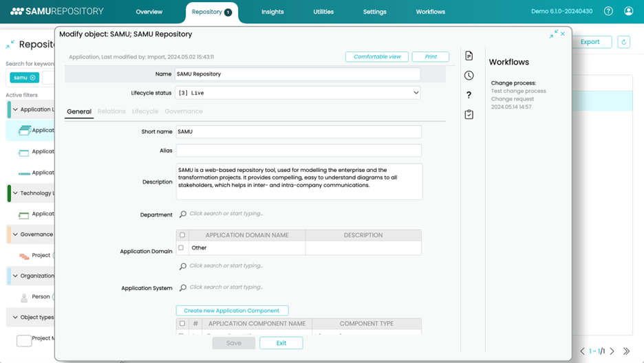Click the Application System search magnifier icon
The width and height of the screenshot is (644, 363).
(183, 288)
